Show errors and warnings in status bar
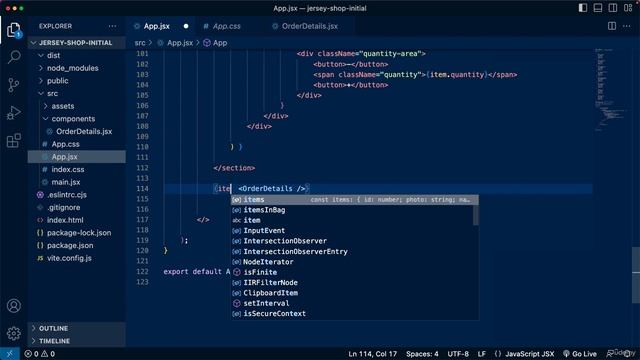 tap(40, 354)
